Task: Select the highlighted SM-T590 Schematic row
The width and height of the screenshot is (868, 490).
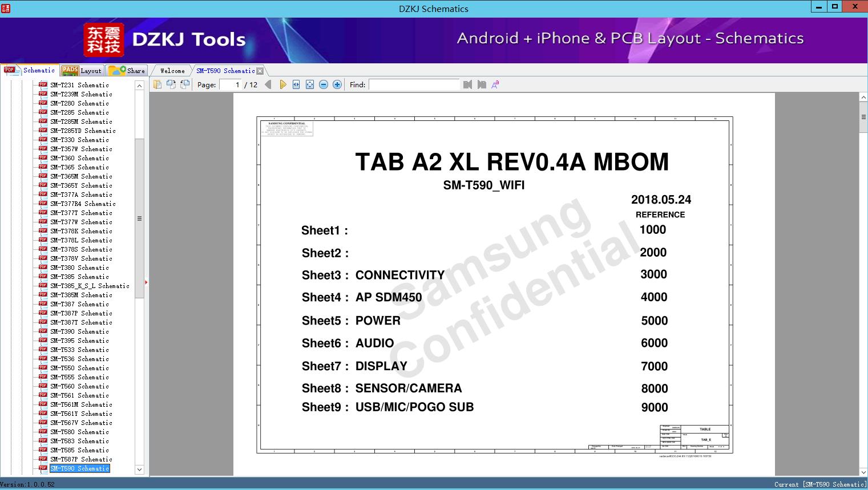Action: [79, 468]
